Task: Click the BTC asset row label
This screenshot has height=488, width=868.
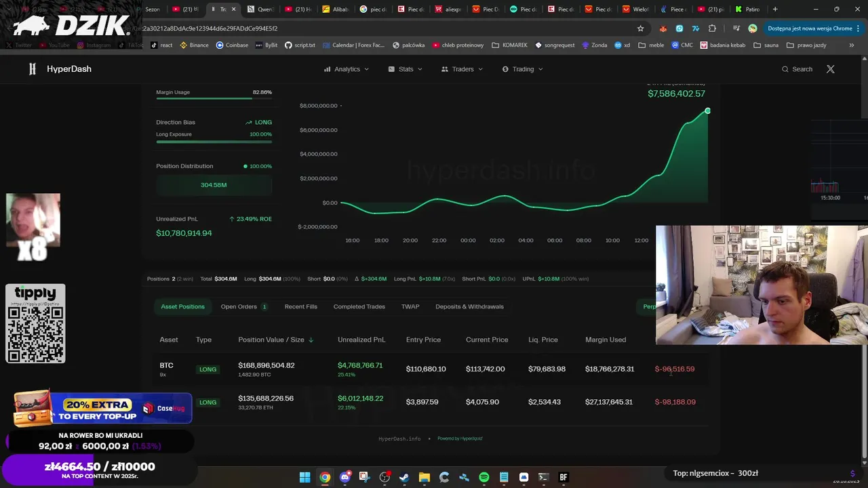Action: (x=166, y=365)
